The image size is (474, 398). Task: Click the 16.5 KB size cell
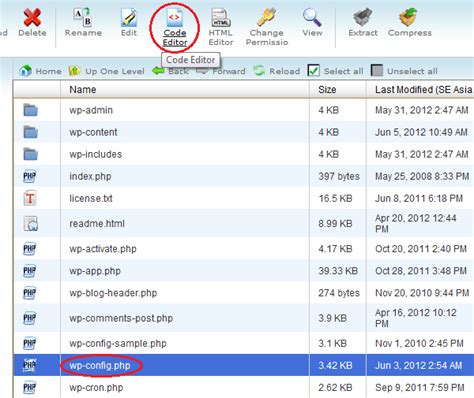(x=335, y=198)
